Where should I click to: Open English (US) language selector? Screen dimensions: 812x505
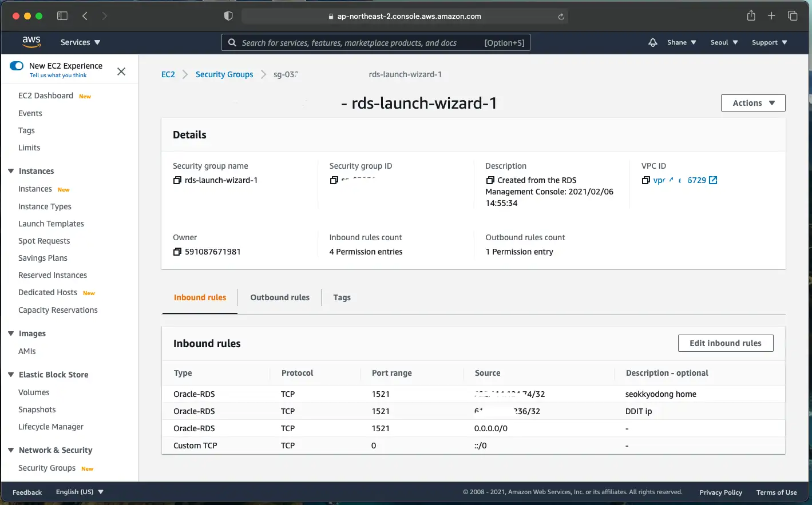coord(80,492)
